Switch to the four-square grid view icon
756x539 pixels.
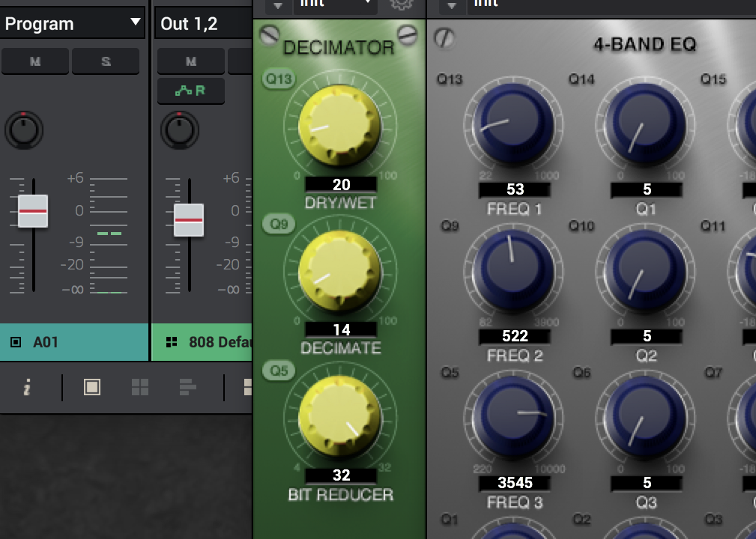[140, 387]
